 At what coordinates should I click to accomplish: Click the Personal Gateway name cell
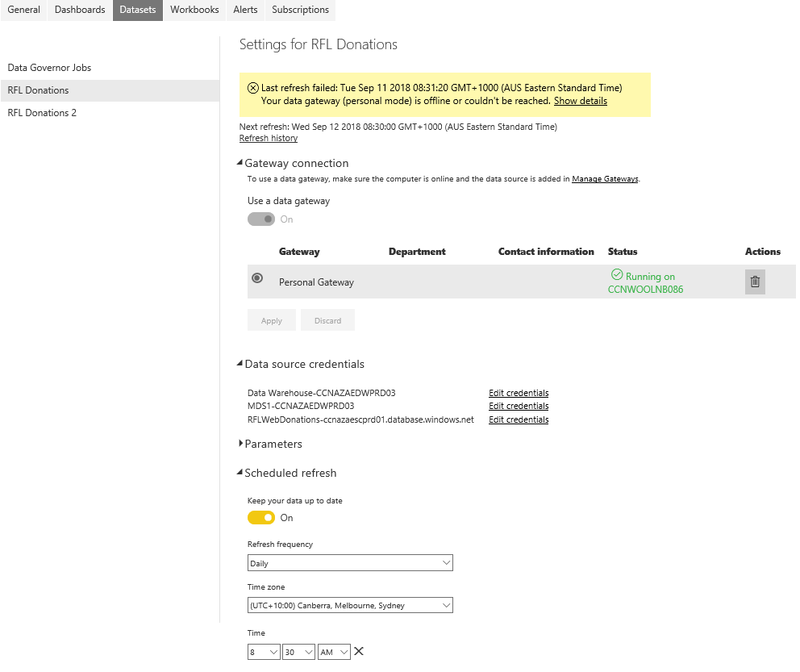point(316,282)
